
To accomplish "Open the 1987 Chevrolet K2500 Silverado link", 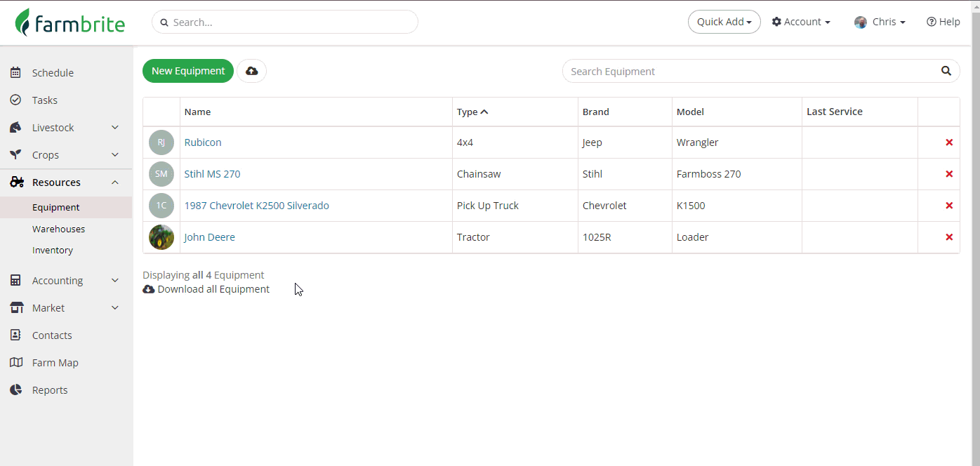I will click(256, 206).
